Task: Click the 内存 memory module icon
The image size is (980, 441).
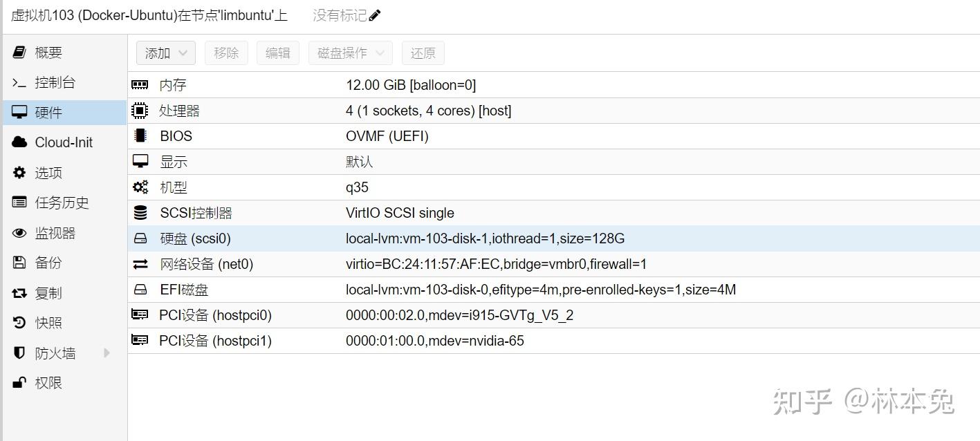Action: (140, 84)
